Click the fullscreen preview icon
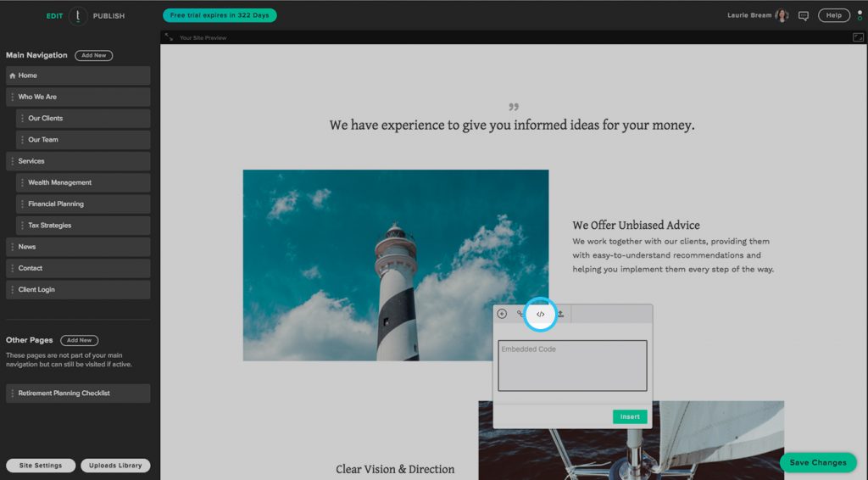Screen dimensions: 868x480 (x=858, y=37)
